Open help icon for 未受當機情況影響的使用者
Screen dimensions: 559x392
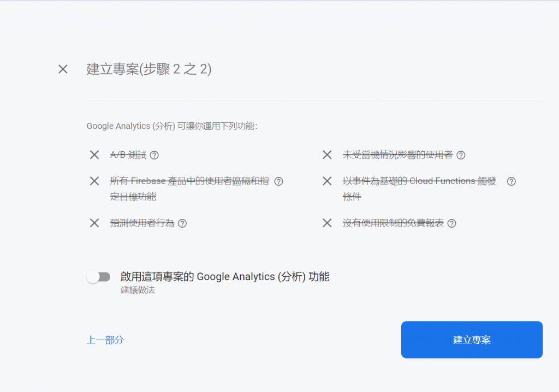click(x=461, y=155)
